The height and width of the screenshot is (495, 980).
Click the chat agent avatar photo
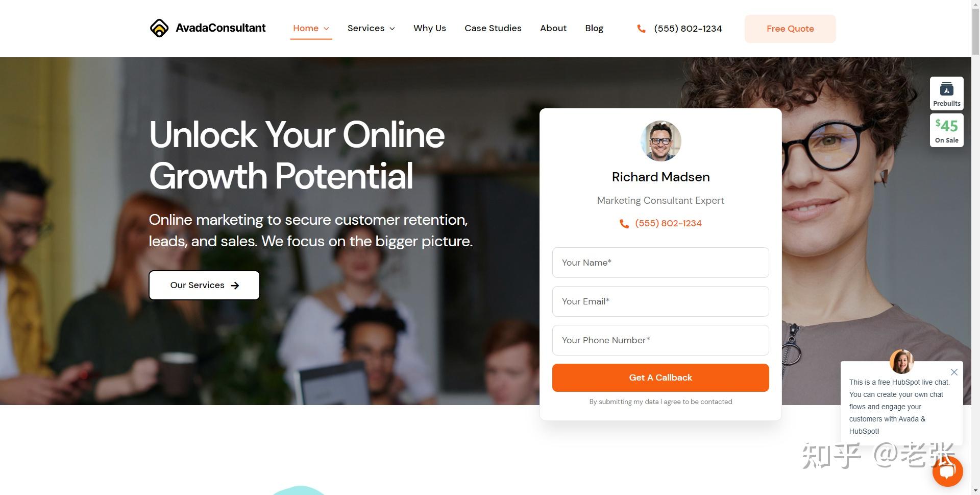tap(901, 362)
